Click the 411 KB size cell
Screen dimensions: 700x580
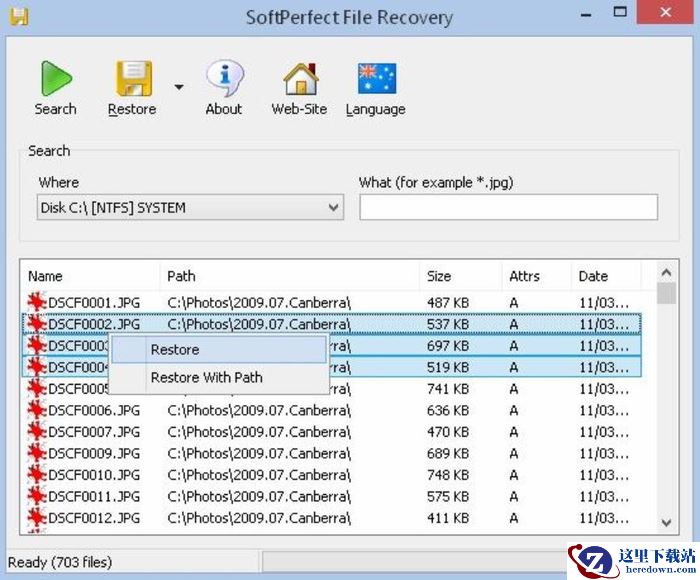(448, 518)
